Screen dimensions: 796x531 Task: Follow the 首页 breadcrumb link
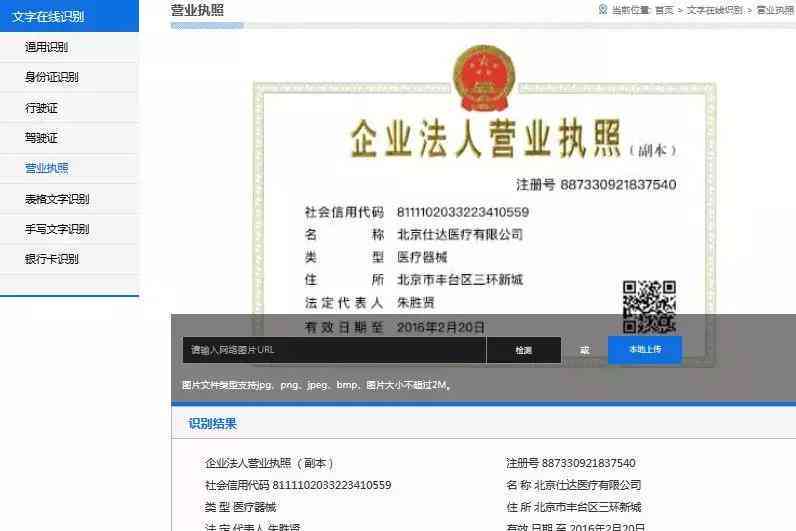(x=664, y=10)
